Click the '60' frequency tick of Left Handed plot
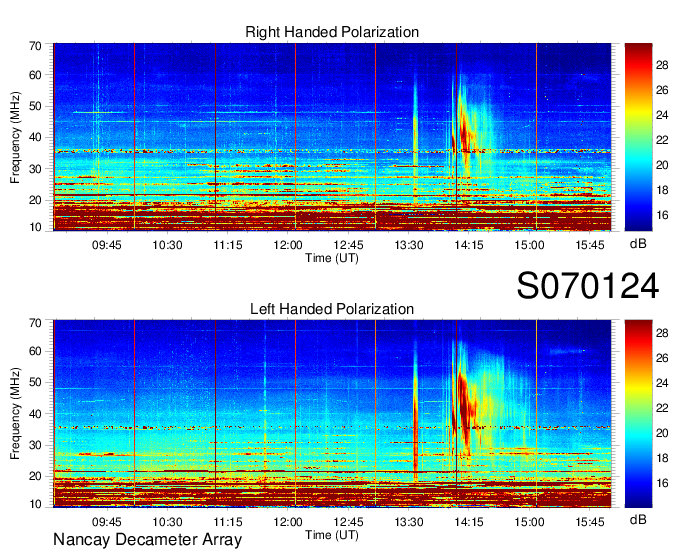The width and height of the screenshot is (680, 552). 35,351
